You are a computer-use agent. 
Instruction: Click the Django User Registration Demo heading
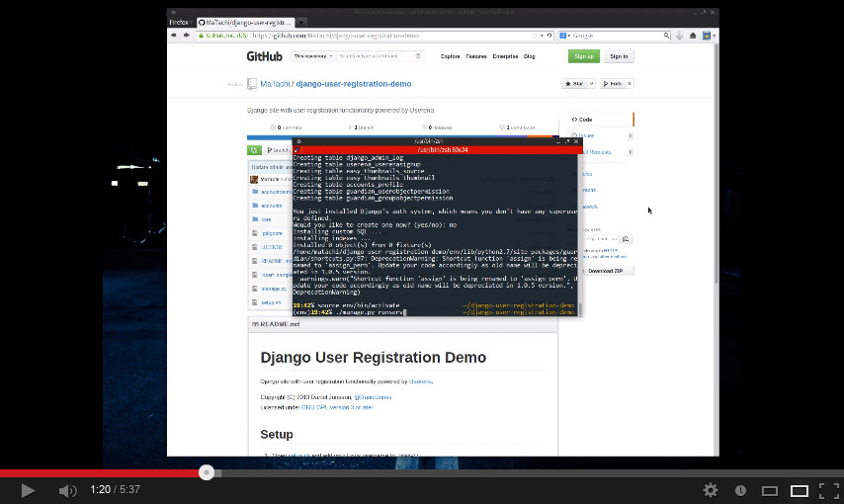[x=373, y=358]
